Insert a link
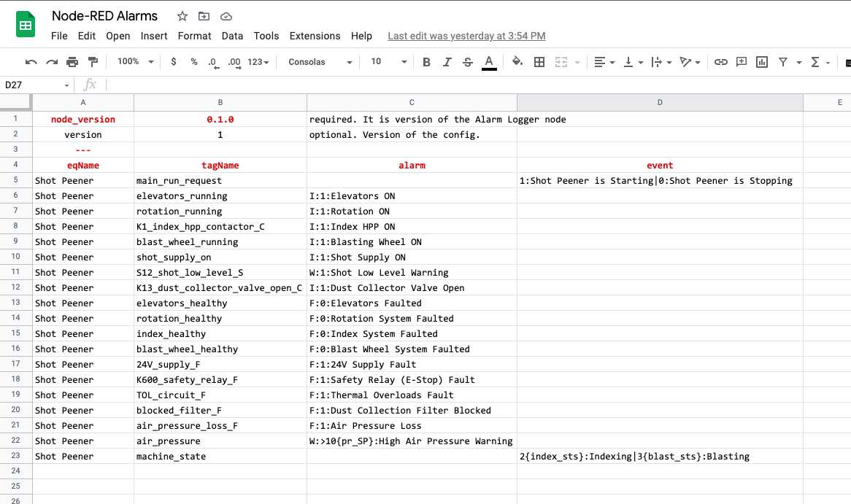The height and width of the screenshot is (504, 851). pos(721,62)
